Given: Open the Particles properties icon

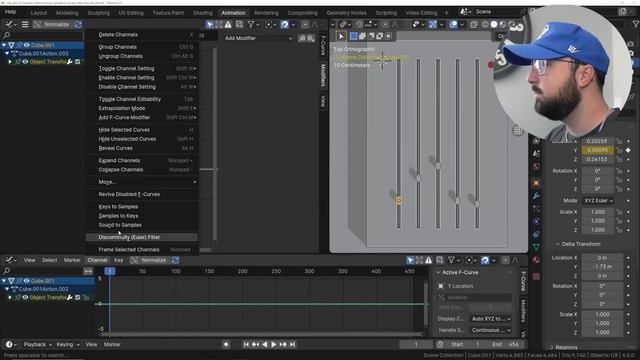Looking at the screenshot, I should tap(536, 209).
